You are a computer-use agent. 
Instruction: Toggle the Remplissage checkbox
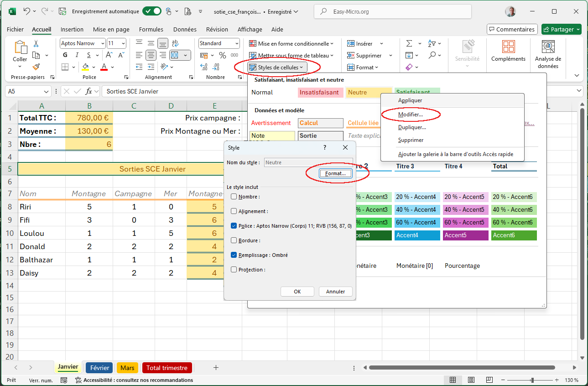[234, 255]
